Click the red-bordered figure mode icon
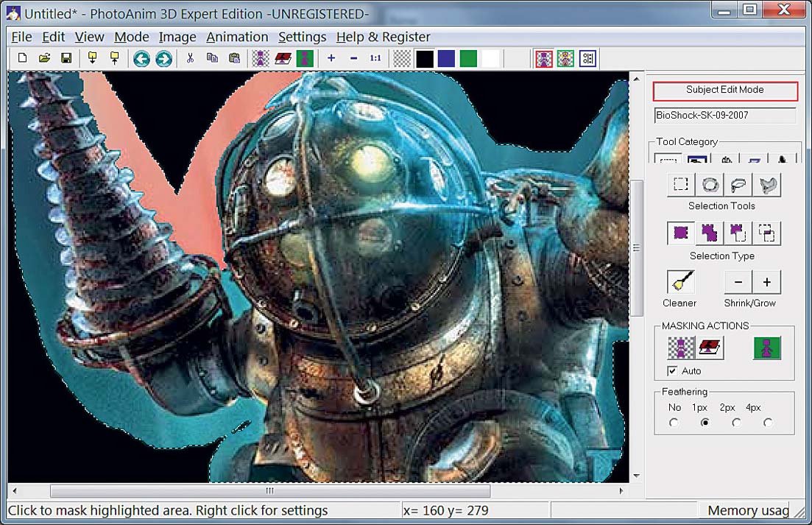Viewport: 812px width, 525px height. [544, 58]
